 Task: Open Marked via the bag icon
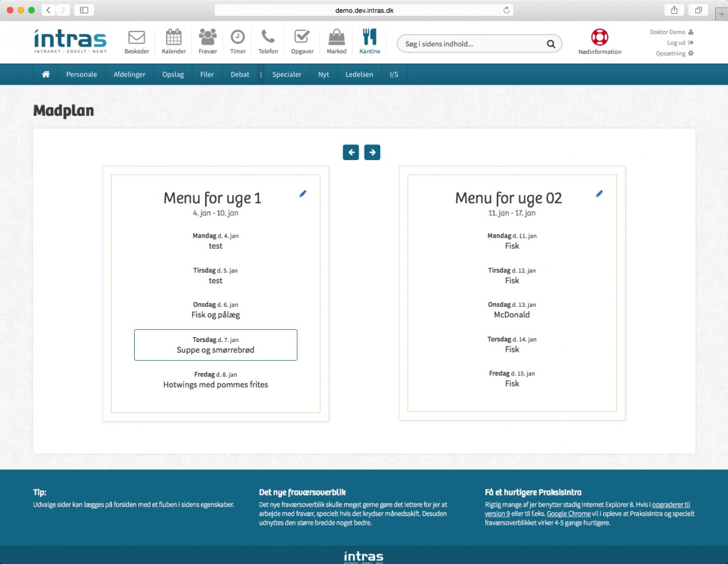point(335,41)
